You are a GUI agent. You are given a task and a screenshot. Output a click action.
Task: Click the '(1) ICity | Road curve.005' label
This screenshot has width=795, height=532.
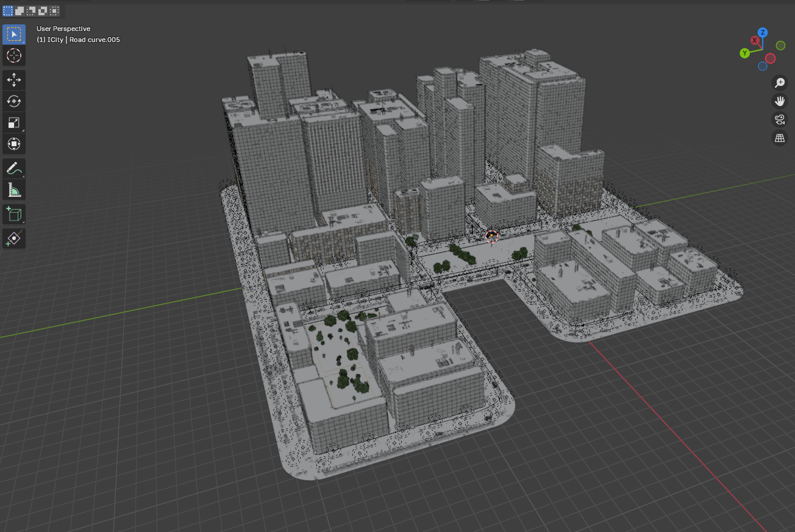point(78,40)
